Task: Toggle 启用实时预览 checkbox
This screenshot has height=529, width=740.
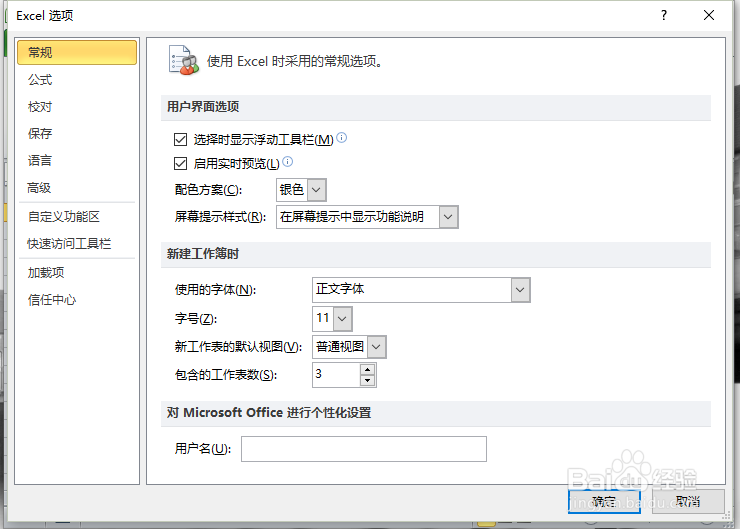Action: tap(180, 164)
